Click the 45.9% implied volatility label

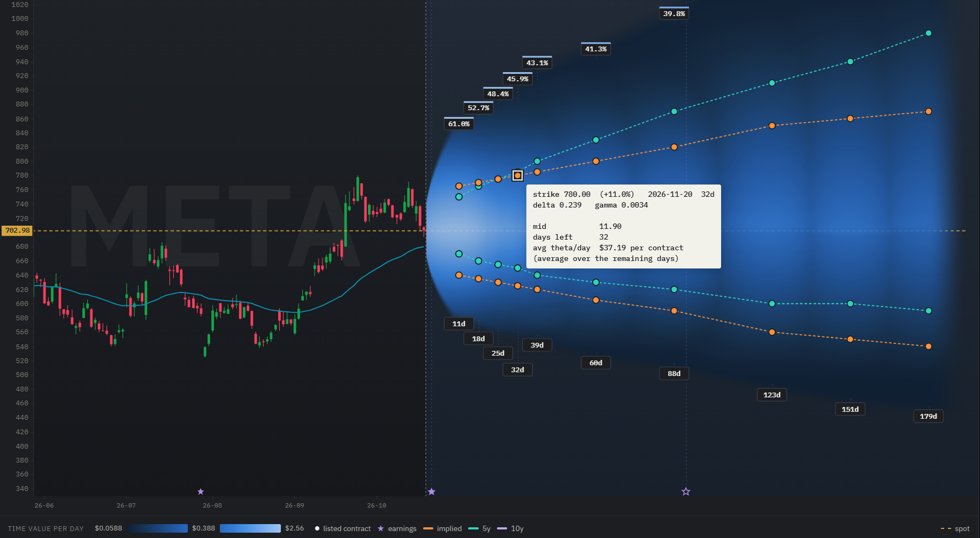coord(517,79)
